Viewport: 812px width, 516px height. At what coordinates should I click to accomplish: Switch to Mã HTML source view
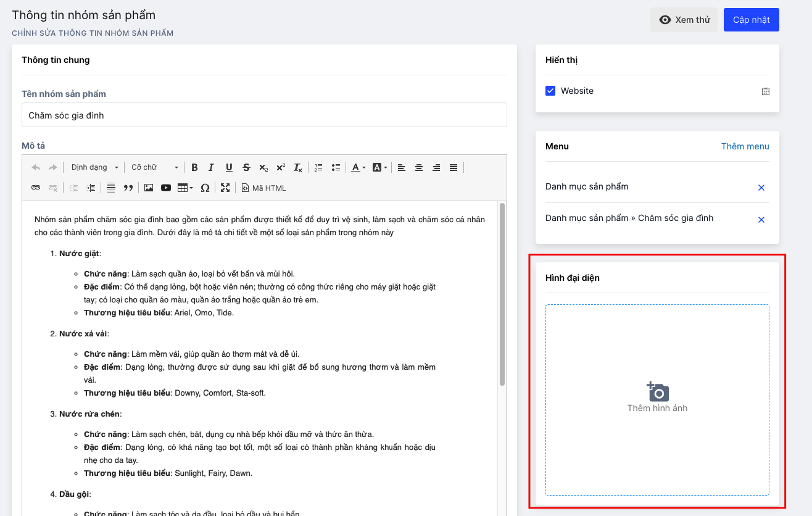coord(263,188)
